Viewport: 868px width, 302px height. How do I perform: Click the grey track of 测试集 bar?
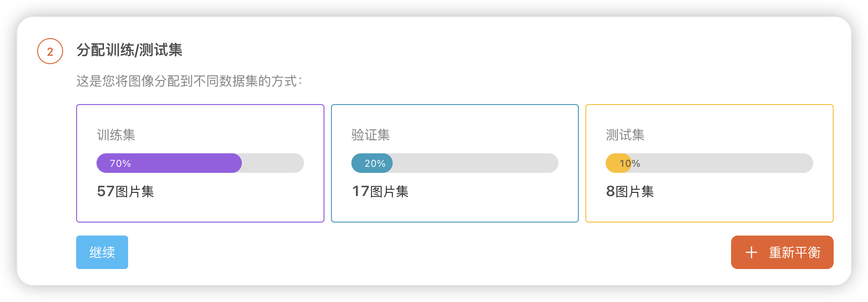pos(722,163)
